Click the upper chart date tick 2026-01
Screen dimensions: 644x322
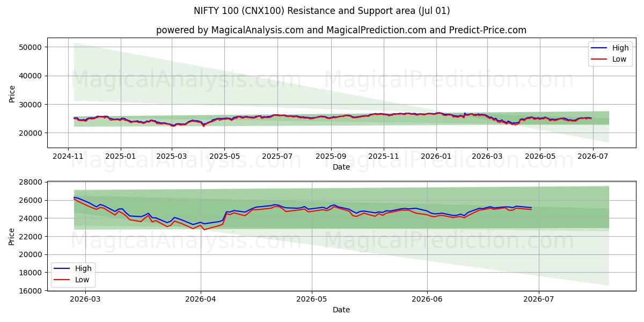click(x=436, y=156)
